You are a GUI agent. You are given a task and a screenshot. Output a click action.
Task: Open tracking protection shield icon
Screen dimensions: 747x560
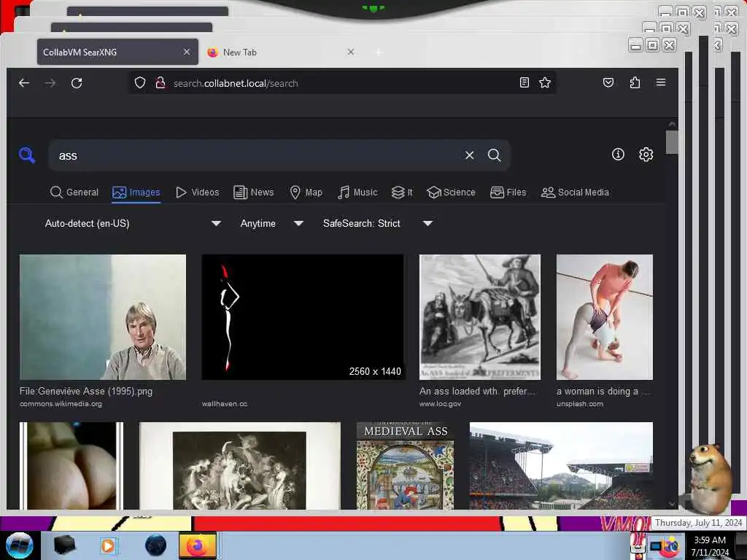(139, 83)
